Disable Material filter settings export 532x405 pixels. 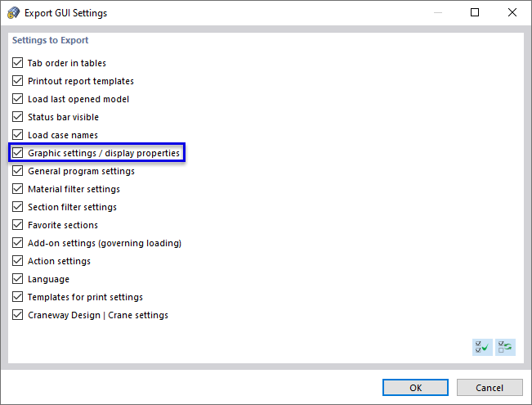click(x=18, y=189)
